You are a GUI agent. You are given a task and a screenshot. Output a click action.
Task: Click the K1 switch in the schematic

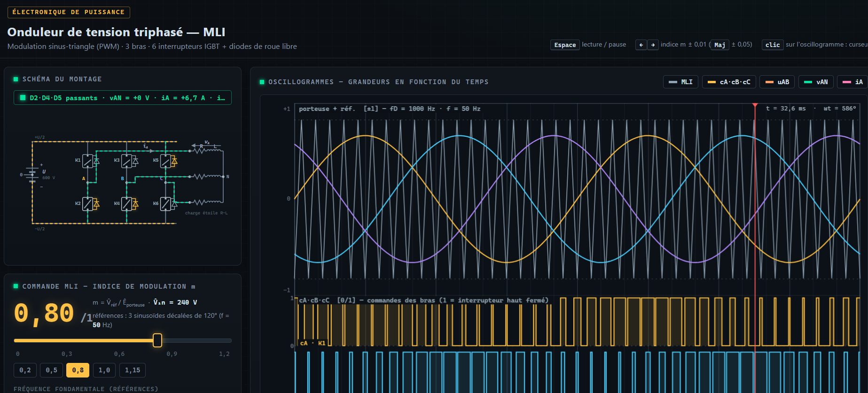(87, 161)
